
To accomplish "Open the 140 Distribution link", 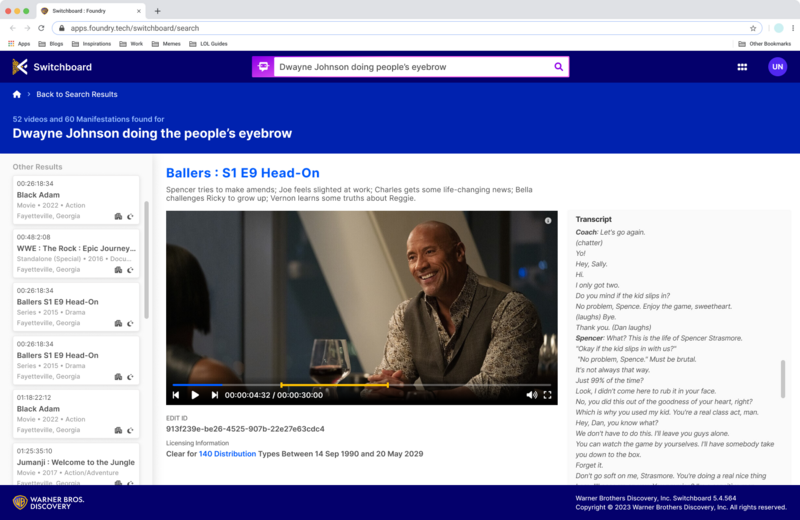I will pyautogui.click(x=227, y=454).
